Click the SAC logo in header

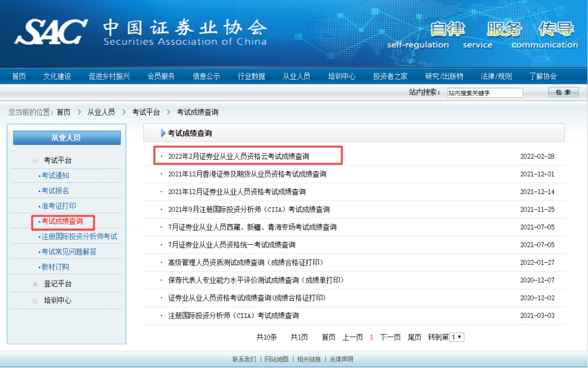click(51, 32)
